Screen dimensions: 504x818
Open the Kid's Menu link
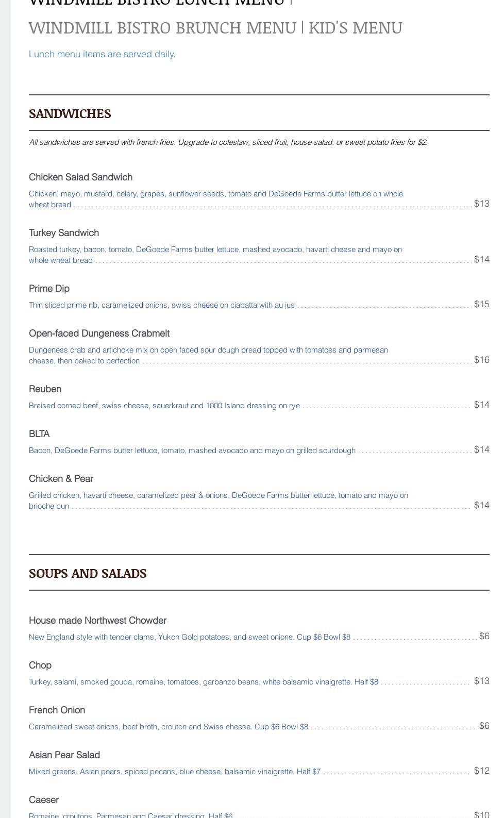click(355, 28)
